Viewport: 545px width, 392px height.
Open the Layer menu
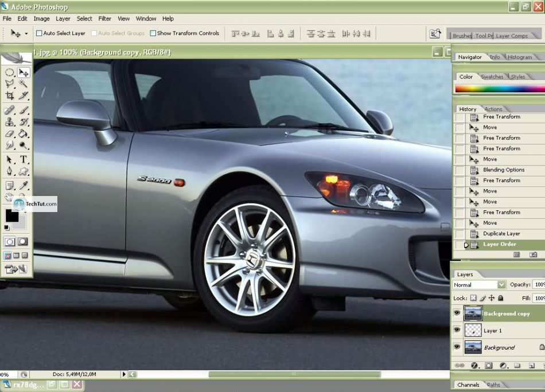[63, 19]
